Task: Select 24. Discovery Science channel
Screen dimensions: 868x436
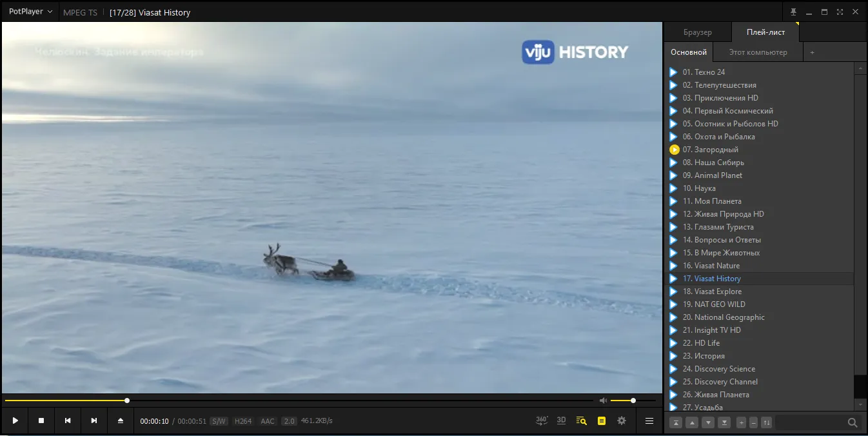Action: point(759,369)
